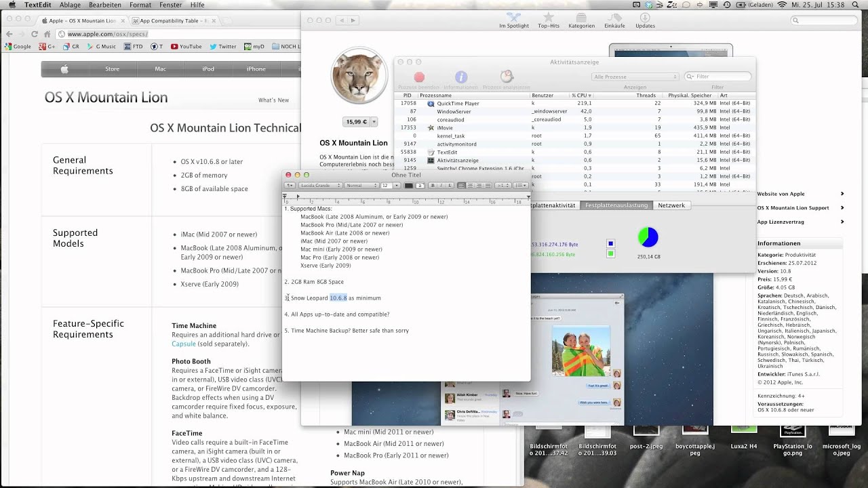Screen dimensions: 868x488
Task: Switch to Netzwerk tab in Aktivitätsanzeige
Action: coord(671,205)
